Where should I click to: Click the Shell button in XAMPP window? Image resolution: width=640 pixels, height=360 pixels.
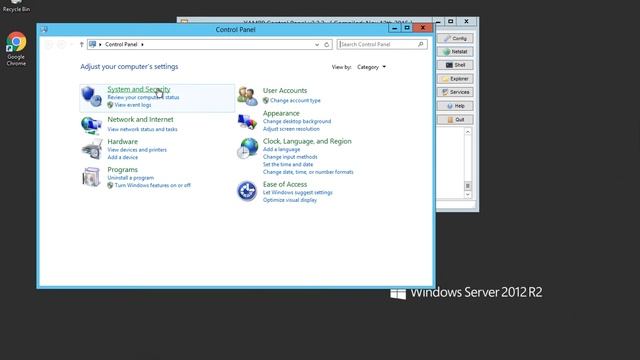[455, 65]
